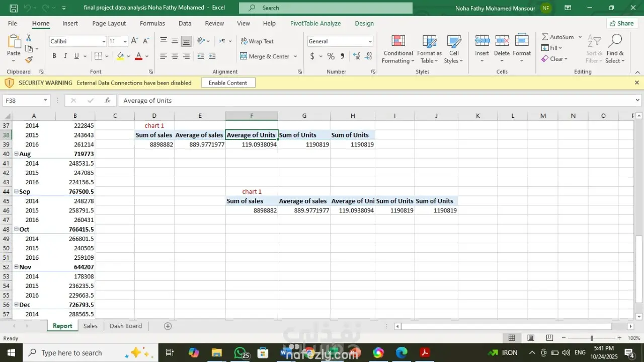Open Microsoft Edge from the taskbar

point(401,352)
